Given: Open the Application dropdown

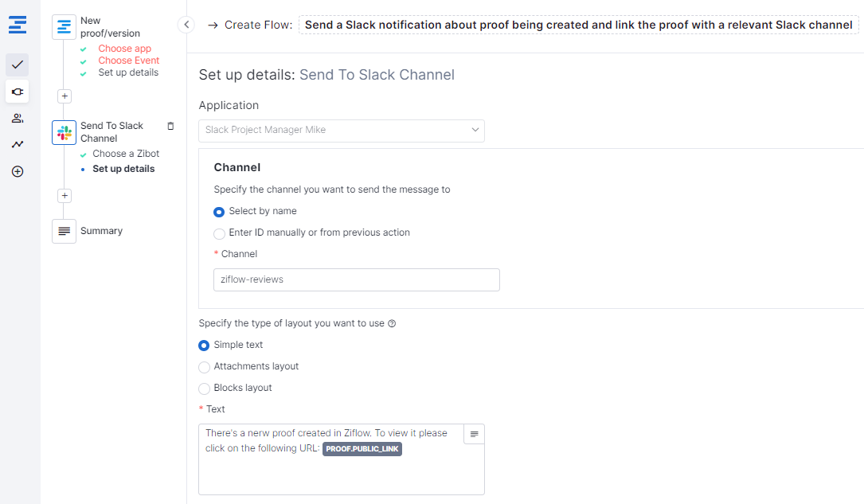Looking at the screenshot, I should pos(341,130).
